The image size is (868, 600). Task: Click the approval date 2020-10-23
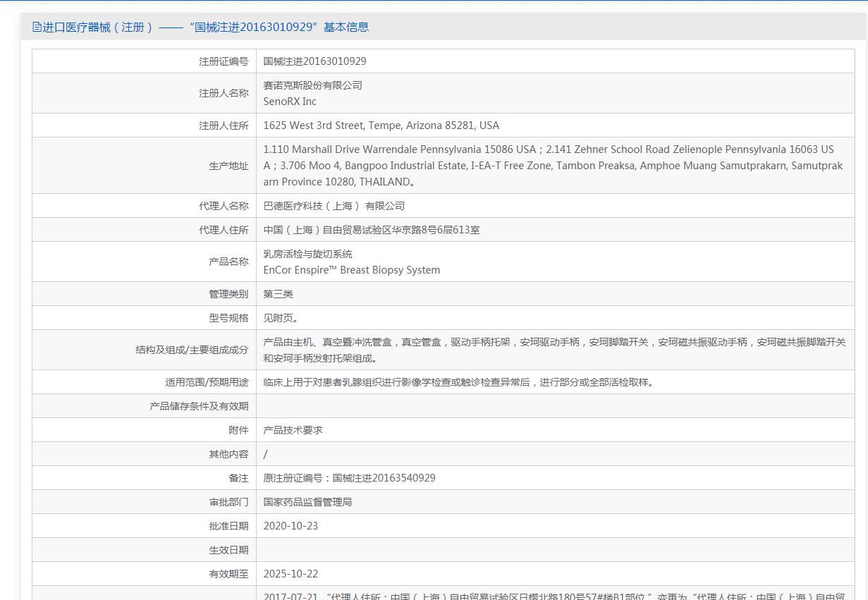[x=291, y=526]
